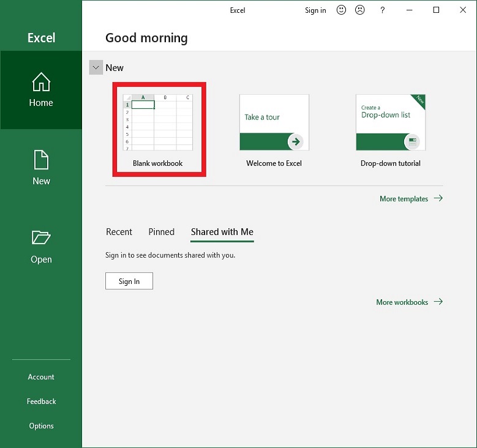Screen dimensions: 477x448
Task: Click the arrow next to More templates
Action: tap(438, 198)
